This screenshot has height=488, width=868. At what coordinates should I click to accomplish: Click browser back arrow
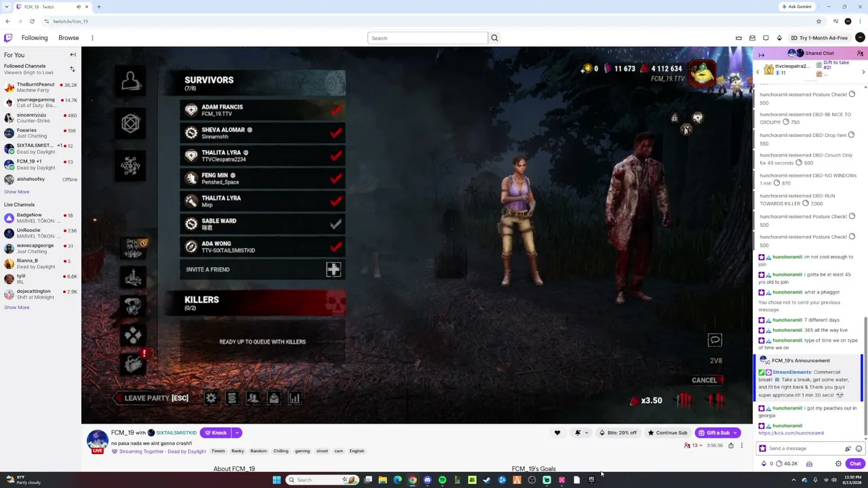7,21
